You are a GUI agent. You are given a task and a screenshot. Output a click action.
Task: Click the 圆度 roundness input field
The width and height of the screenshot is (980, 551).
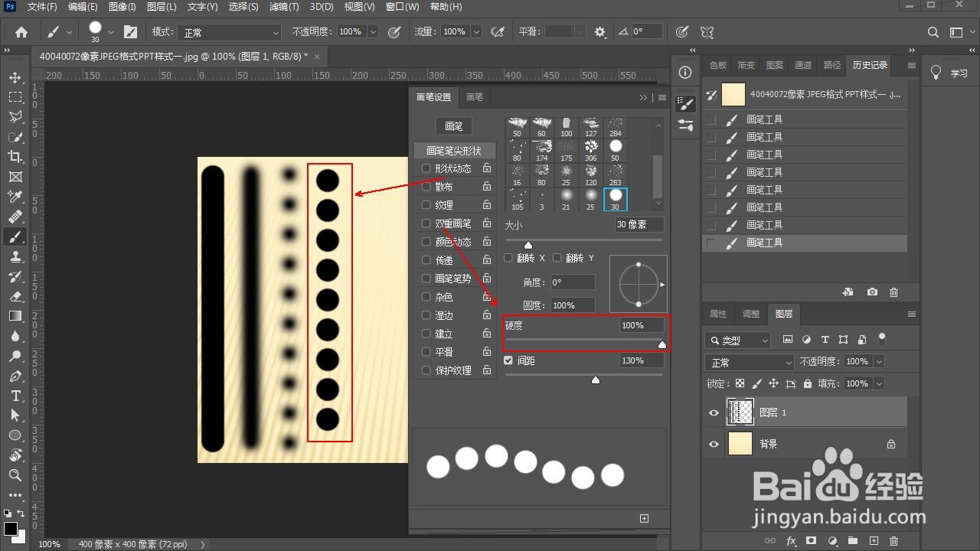(572, 305)
